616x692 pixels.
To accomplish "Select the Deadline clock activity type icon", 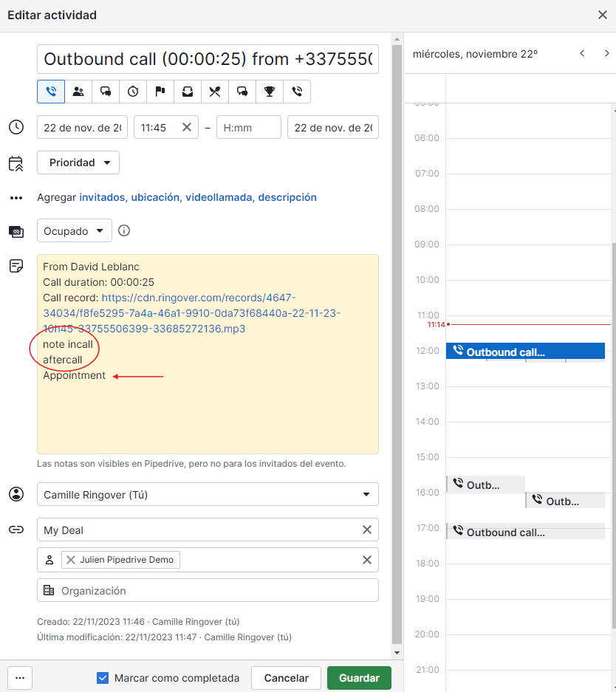I will tap(133, 92).
